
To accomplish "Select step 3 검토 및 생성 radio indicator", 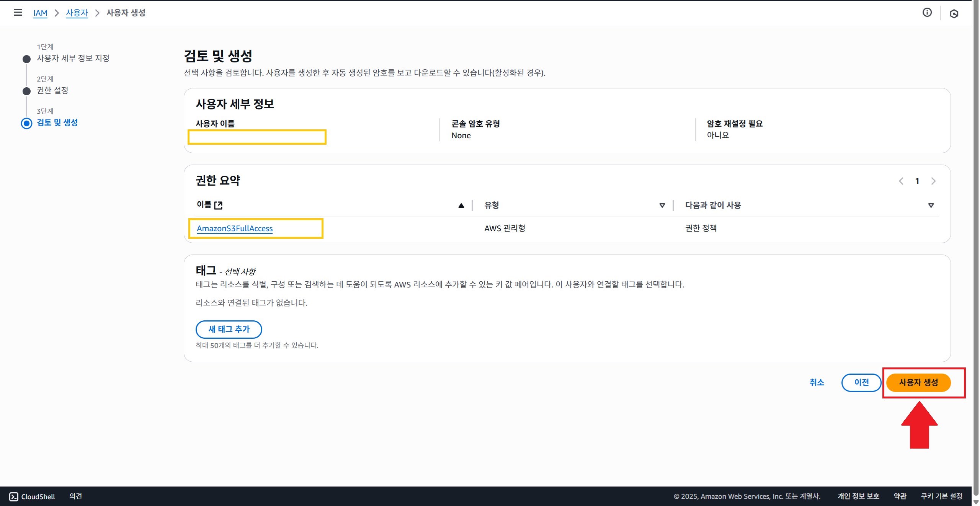I will [26, 123].
